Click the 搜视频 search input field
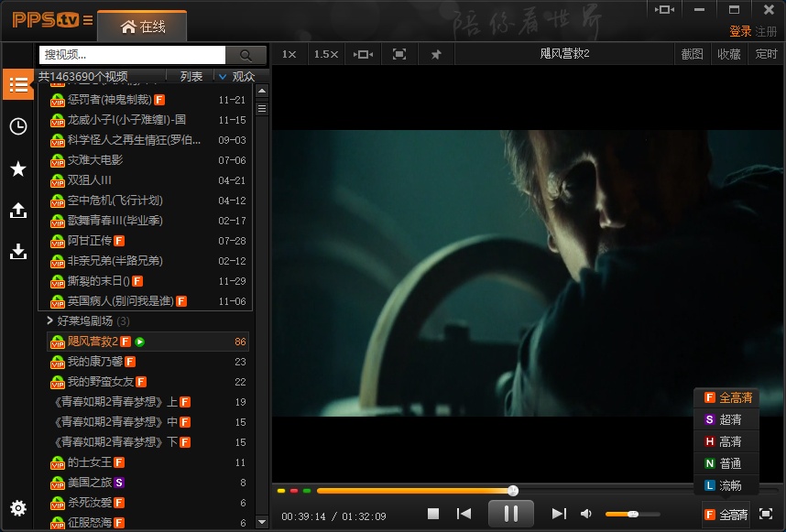Image resolution: width=786 pixels, height=532 pixels. [x=132, y=55]
